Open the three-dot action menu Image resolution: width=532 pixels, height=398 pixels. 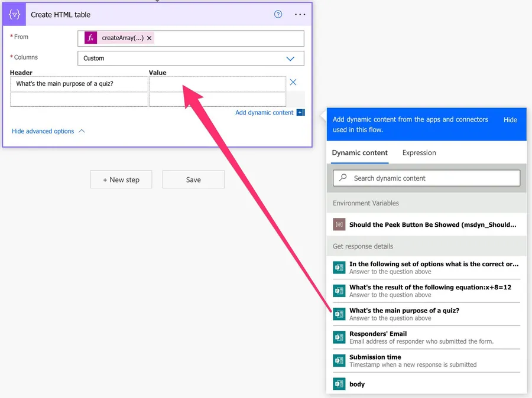[300, 14]
